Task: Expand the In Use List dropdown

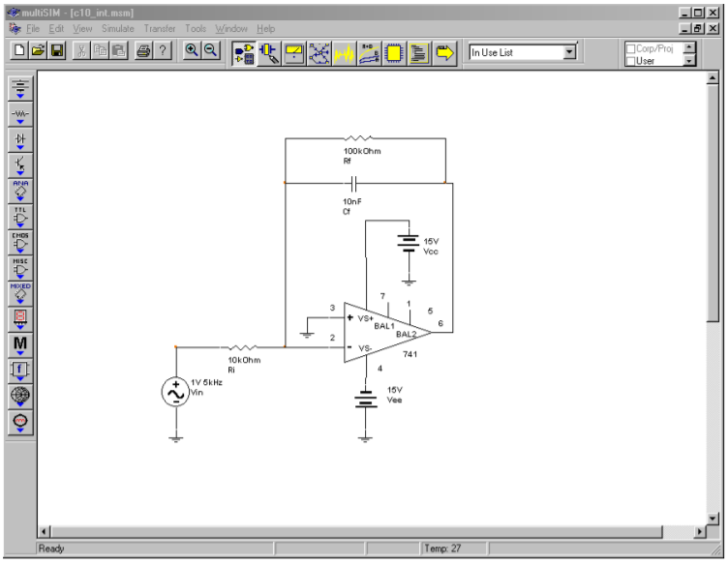Action: [569, 52]
